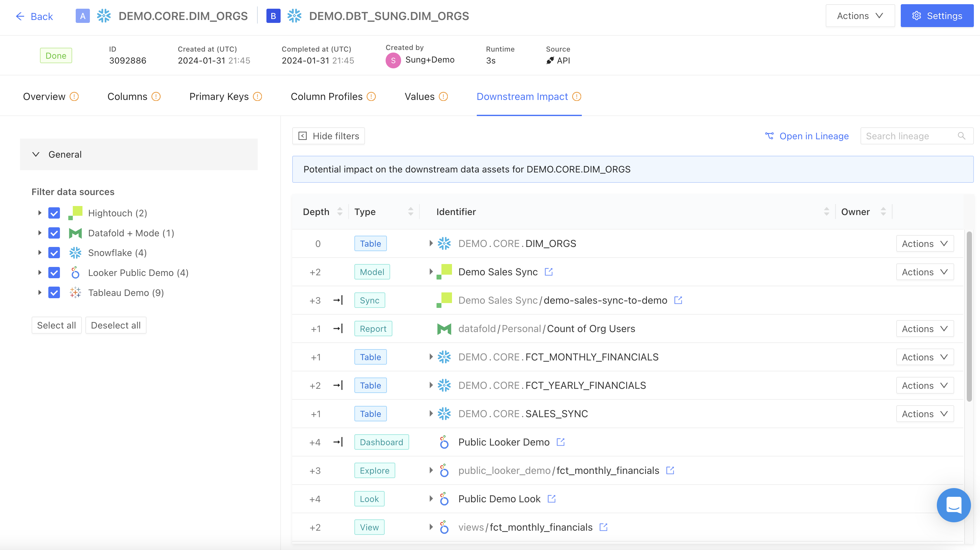Viewport: 980px width, 550px height.
Task: Click the Snowflake icon next to DEMO.CORE.DIM_ORGS header
Action: point(104,16)
